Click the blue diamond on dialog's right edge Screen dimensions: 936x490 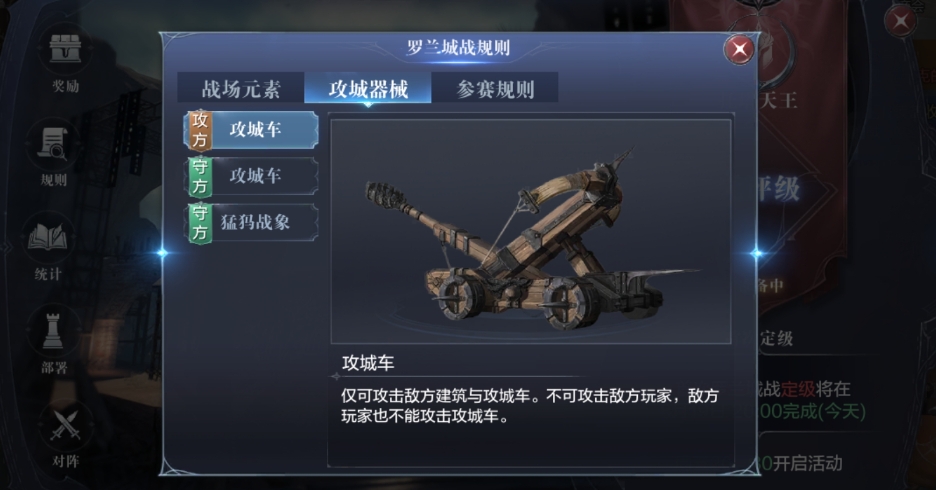756,253
